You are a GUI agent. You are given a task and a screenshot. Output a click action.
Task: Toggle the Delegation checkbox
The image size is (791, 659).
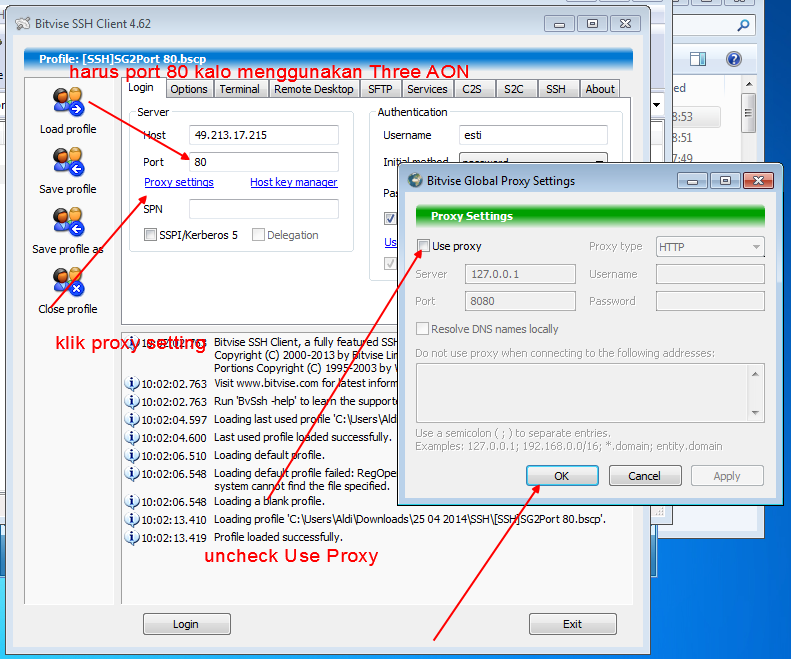click(x=258, y=235)
